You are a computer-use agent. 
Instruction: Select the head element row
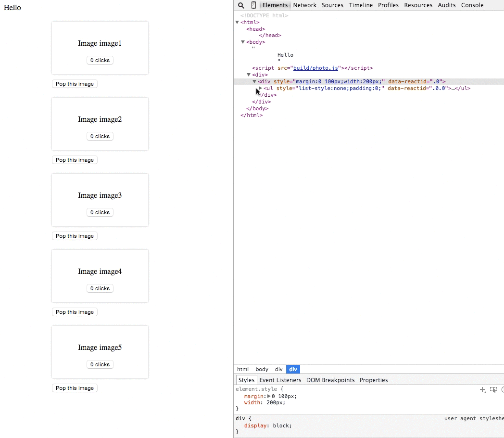click(255, 29)
